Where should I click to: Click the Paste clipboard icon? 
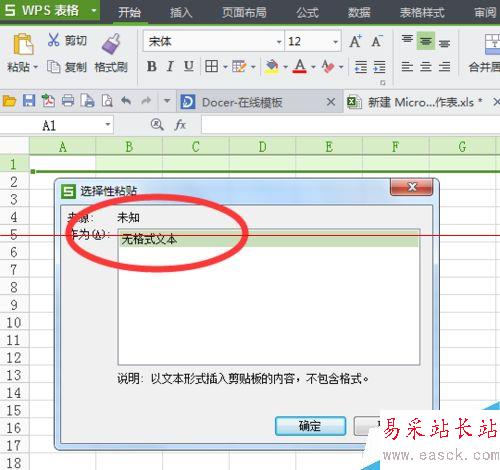[x=23, y=44]
